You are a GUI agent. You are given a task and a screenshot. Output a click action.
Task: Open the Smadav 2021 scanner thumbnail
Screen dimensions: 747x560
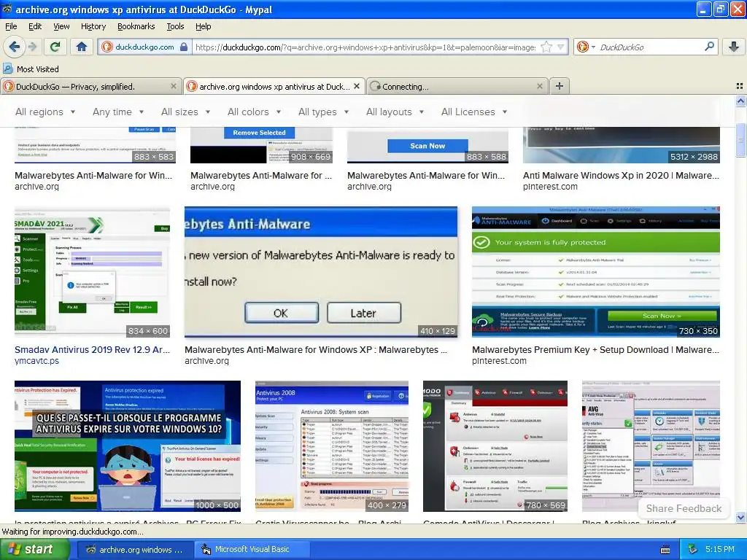click(92, 271)
